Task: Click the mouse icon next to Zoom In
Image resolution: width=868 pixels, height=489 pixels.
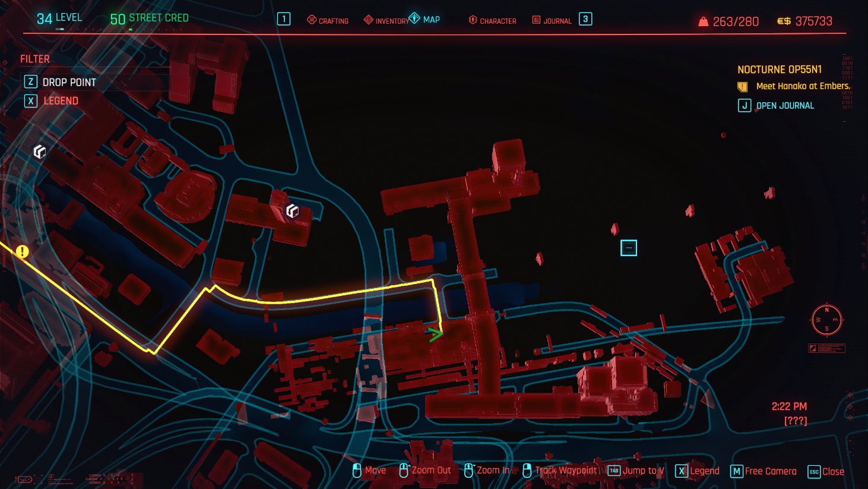Action: [x=468, y=471]
